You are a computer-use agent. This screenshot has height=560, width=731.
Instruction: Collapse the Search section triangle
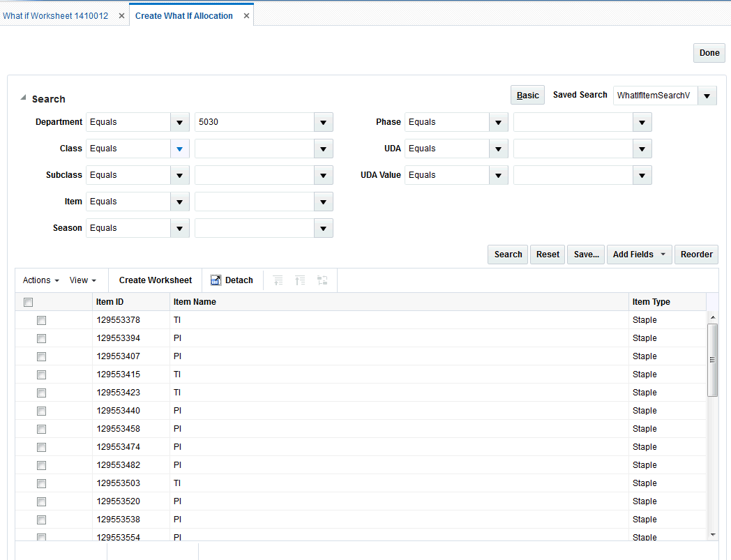[x=23, y=97]
